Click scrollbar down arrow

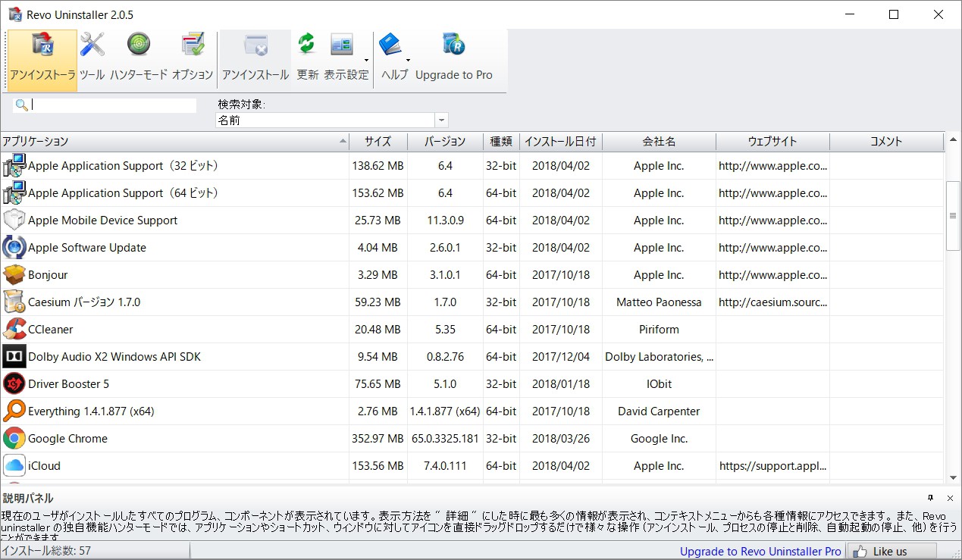click(954, 477)
